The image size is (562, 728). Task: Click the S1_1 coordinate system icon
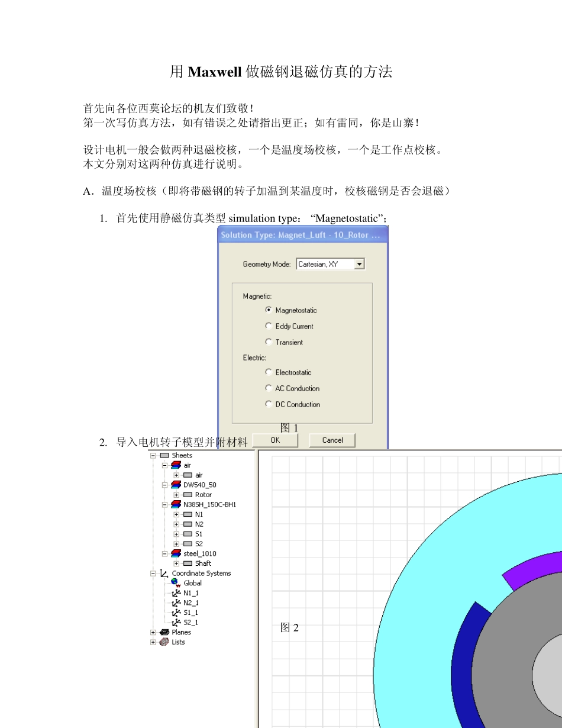(x=176, y=613)
